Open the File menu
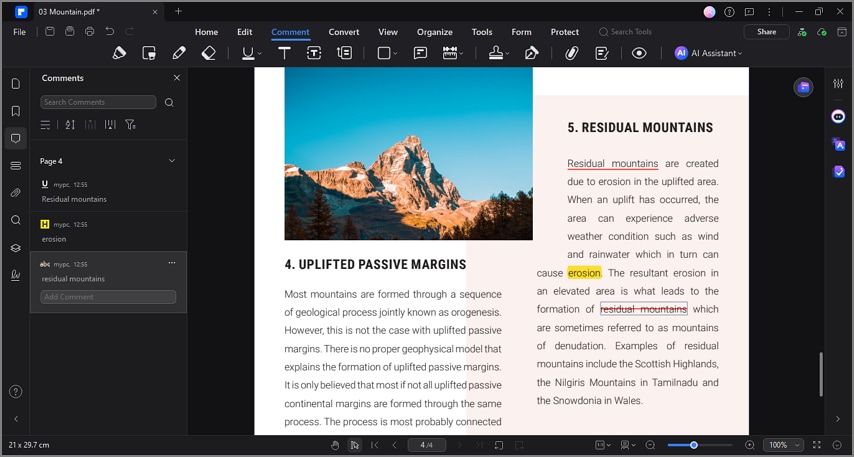 click(20, 32)
